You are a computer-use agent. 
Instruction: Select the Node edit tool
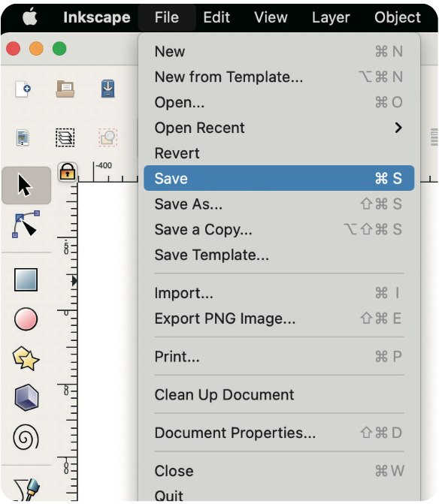(x=26, y=225)
